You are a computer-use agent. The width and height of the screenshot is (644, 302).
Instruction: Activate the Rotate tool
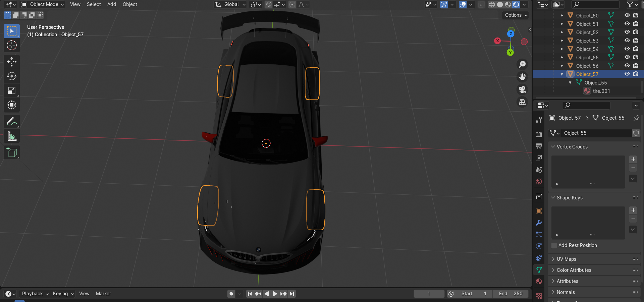pos(12,76)
